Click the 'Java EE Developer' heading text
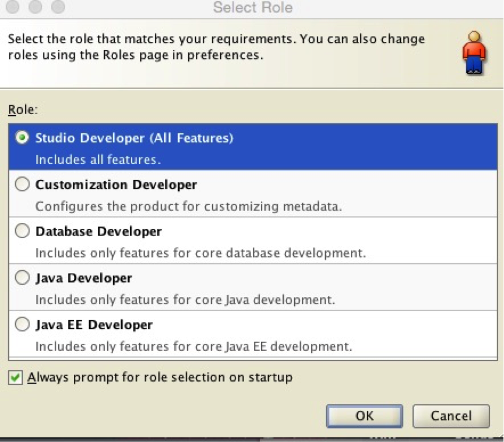Viewport: 504px width, 442px height. pyautogui.click(x=94, y=325)
